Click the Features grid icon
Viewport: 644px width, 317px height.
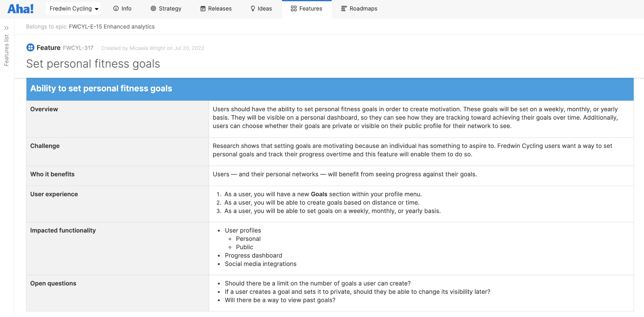pos(294,9)
